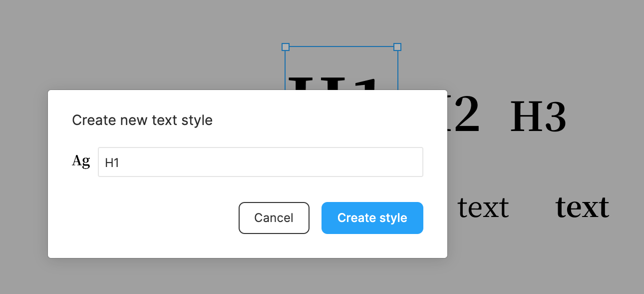The height and width of the screenshot is (294, 644).
Task: Click the left edge of the selection box
Action: [x=285, y=70]
